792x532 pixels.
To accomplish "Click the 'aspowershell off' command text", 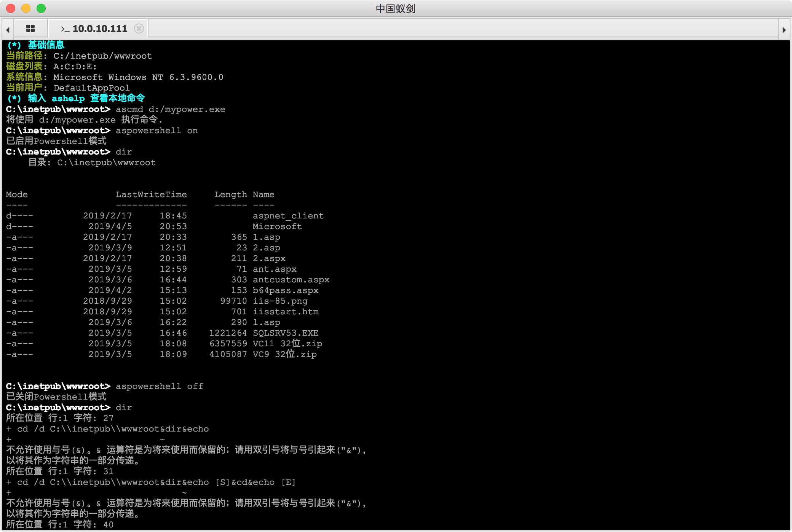I will tap(159, 386).
